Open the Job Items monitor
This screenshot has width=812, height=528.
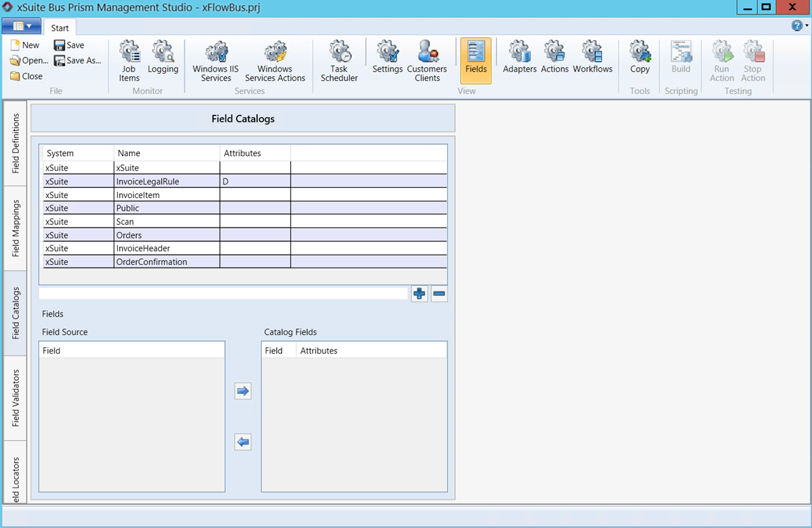pos(129,61)
